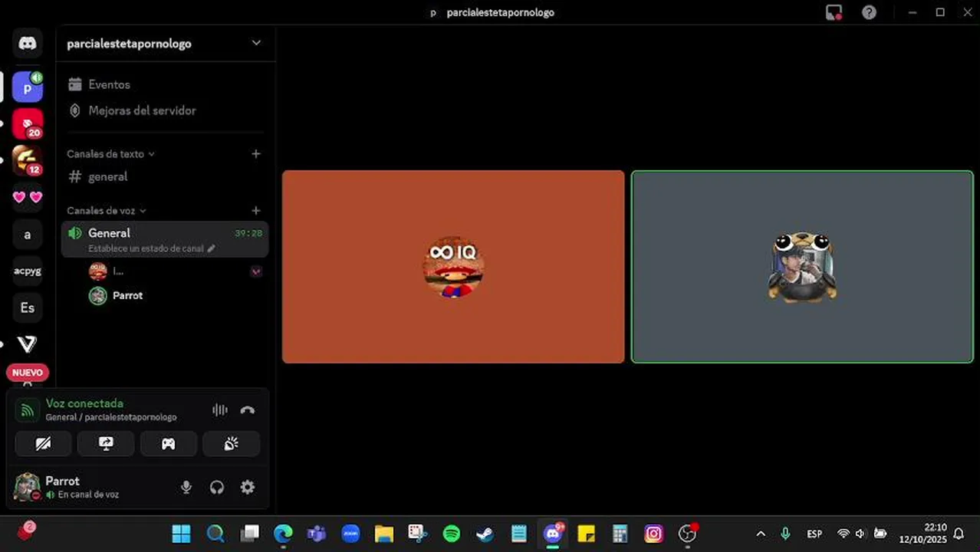
Task: Open the pink hearts server
Action: (28, 197)
